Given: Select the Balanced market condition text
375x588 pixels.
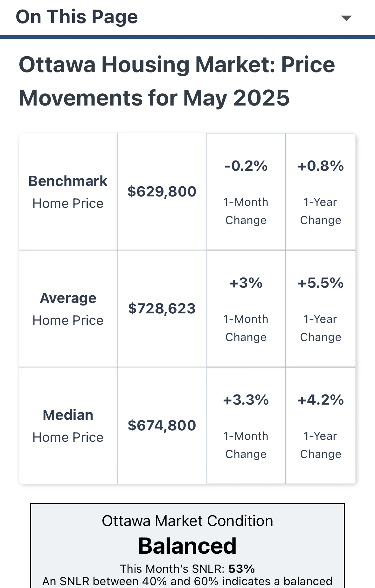Looking at the screenshot, I should point(187,546).
